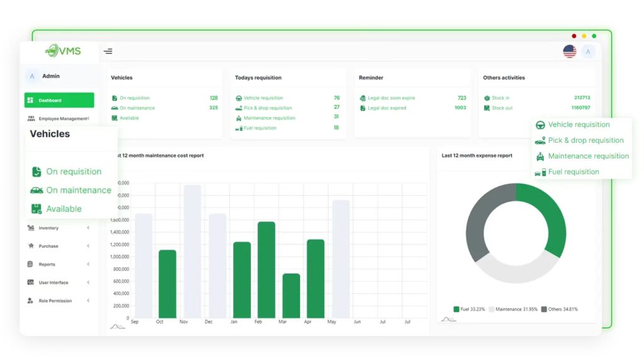The height and width of the screenshot is (358, 644).
Task: Click the hamburger menu toggle icon
Action: [108, 52]
